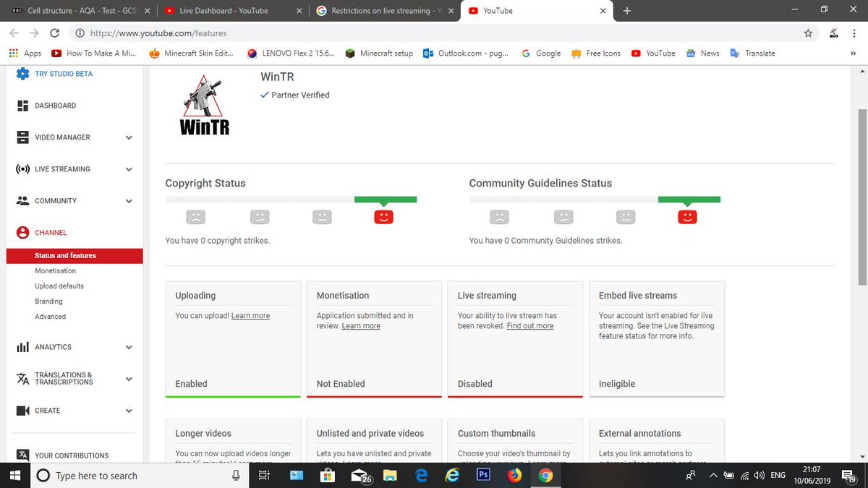Show more bookmarks with the chevron
Image resolution: width=868 pixels, height=488 pixels.
point(854,53)
